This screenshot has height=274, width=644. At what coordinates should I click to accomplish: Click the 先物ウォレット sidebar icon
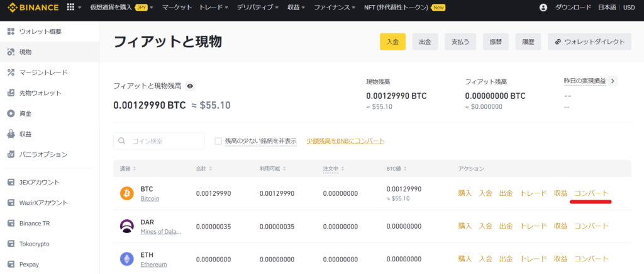(11, 93)
